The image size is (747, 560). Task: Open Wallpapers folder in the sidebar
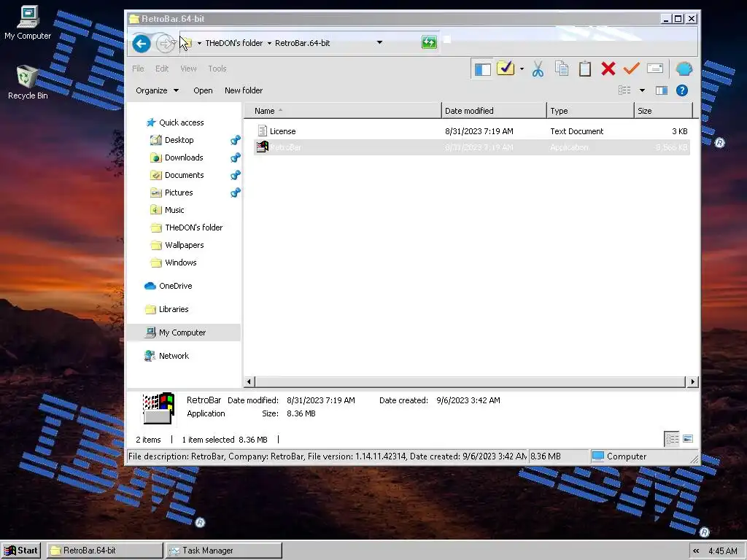coord(185,245)
